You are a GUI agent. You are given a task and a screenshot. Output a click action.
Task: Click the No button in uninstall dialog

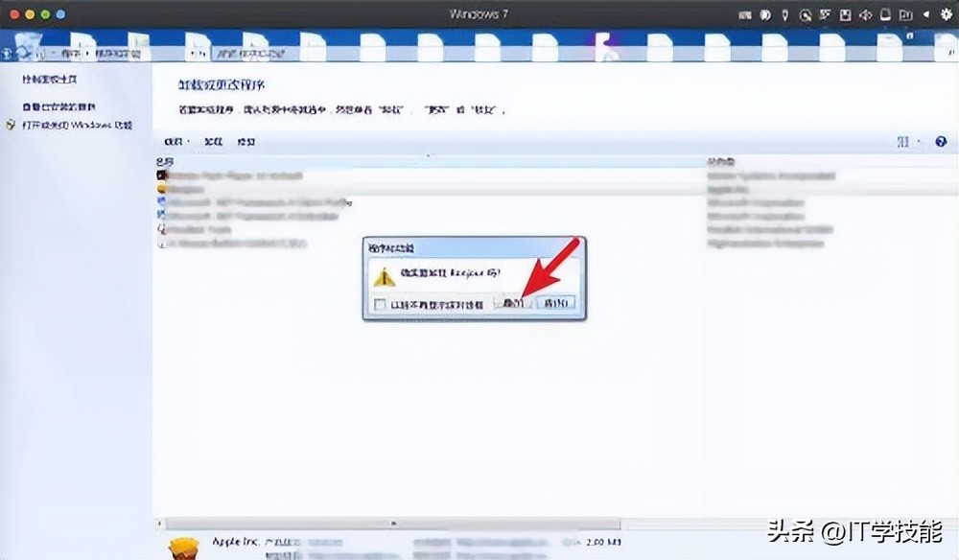556,303
